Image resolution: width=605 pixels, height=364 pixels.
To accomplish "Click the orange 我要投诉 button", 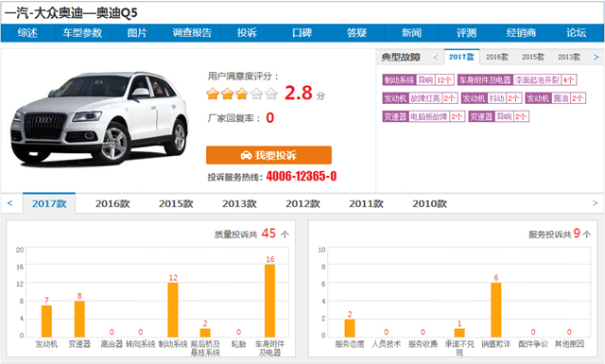I will pos(268,155).
